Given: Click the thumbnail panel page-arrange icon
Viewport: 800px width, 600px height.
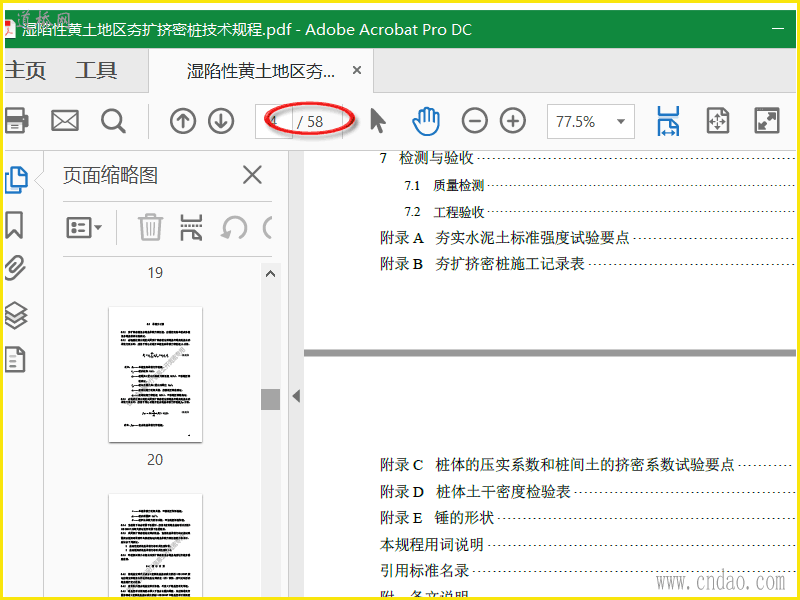Looking at the screenshot, I should (191, 227).
